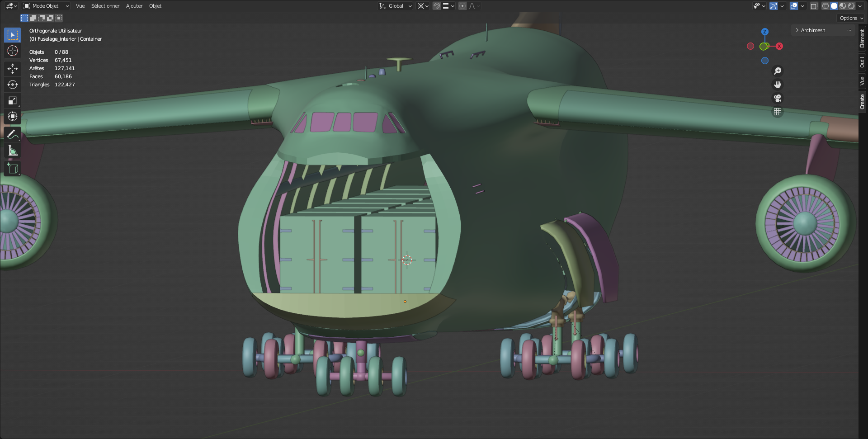Select the Scale tool

(13, 100)
